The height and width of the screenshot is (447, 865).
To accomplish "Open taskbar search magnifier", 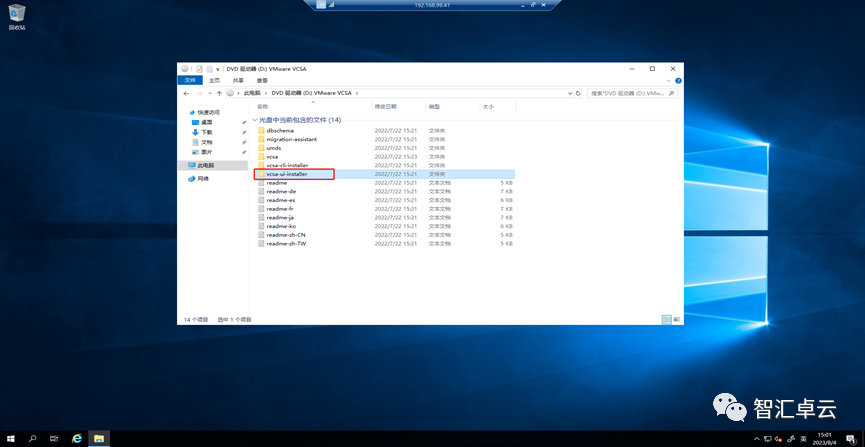I will click(x=32, y=439).
